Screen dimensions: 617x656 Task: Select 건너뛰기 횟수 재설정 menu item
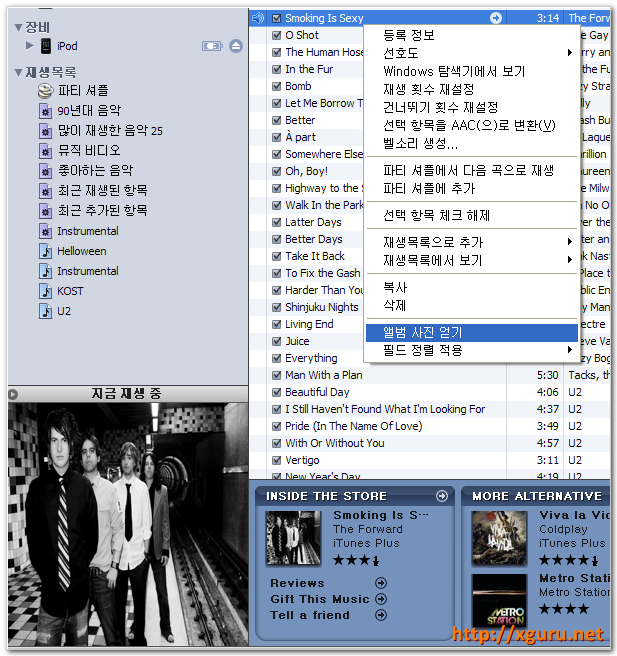(x=471, y=107)
